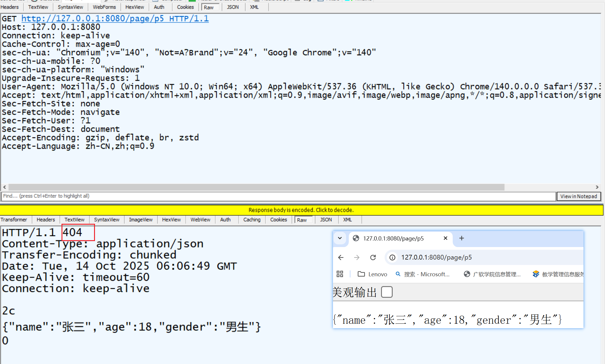Select the response ImageView tab

tap(141, 220)
